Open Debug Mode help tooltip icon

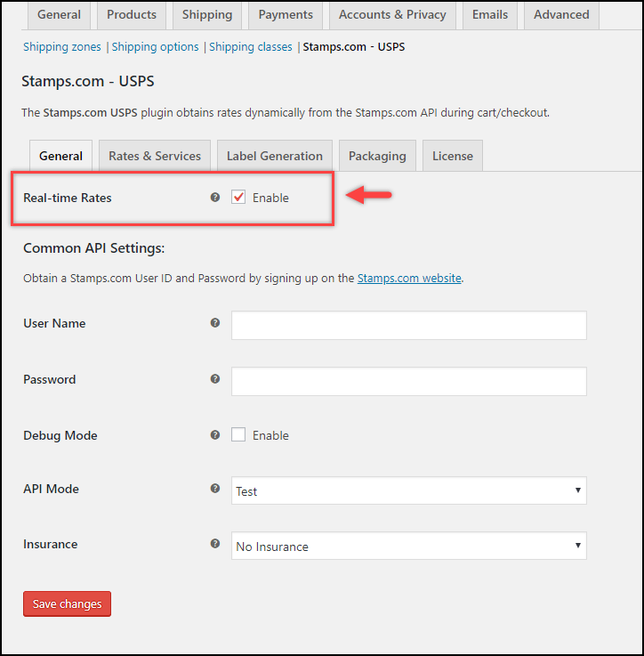point(215,434)
